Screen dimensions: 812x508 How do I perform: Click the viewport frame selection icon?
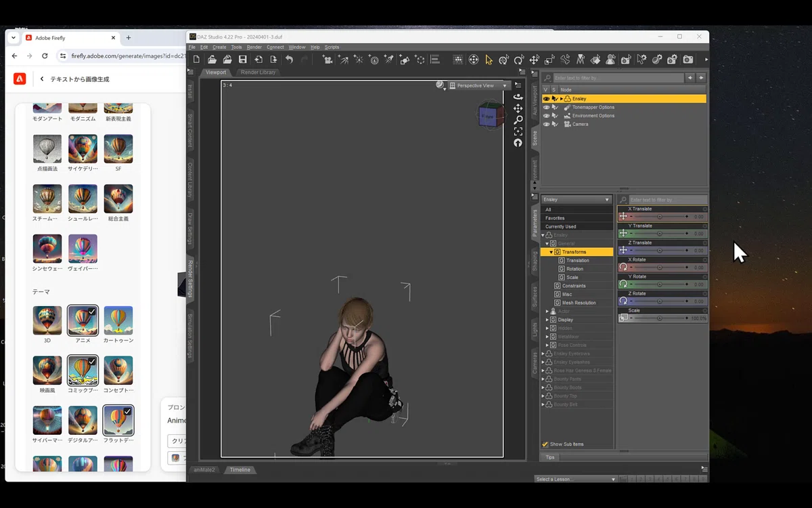point(518,131)
